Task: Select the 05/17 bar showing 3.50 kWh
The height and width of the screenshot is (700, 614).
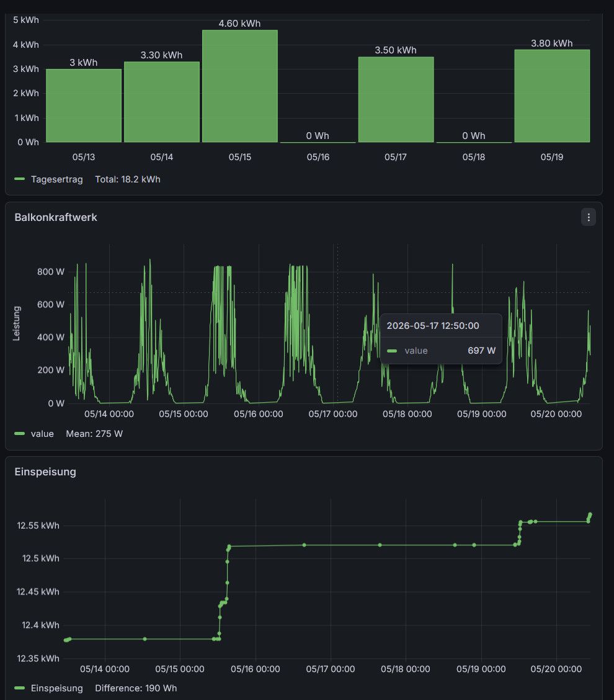Action: (396, 99)
